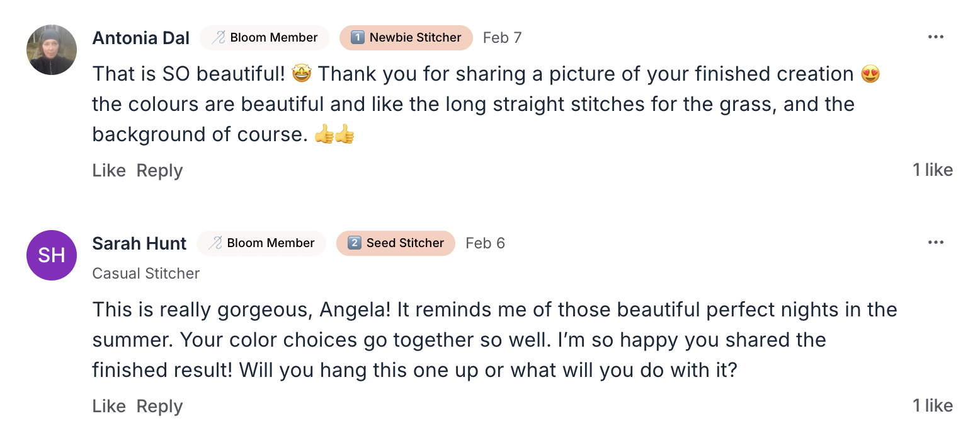The image size is (980, 445).
Task: Reply to Sarah Hunt's comment
Action: (x=159, y=406)
